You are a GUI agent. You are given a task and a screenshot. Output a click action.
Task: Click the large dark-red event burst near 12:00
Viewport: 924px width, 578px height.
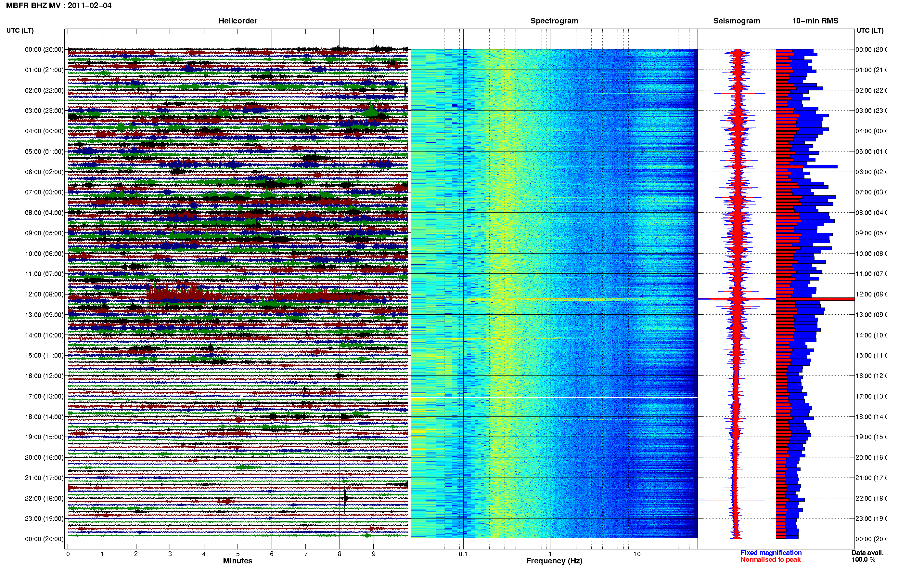click(x=183, y=295)
